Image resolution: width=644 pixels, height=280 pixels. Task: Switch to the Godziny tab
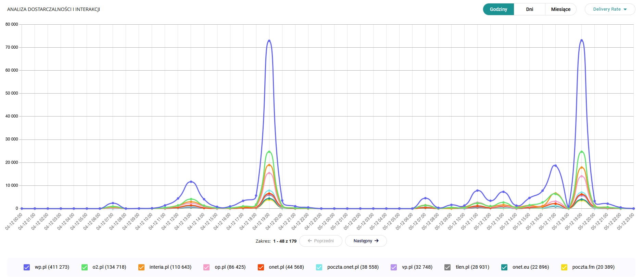click(498, 9)
